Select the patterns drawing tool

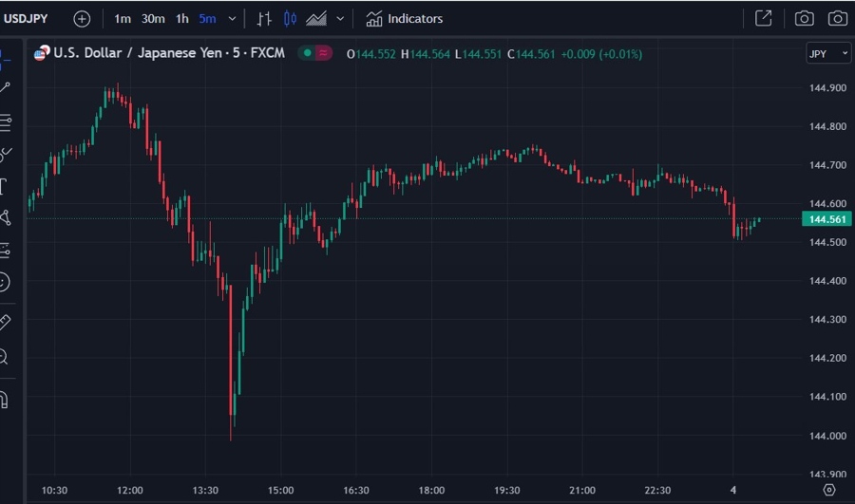click(5, 218)
